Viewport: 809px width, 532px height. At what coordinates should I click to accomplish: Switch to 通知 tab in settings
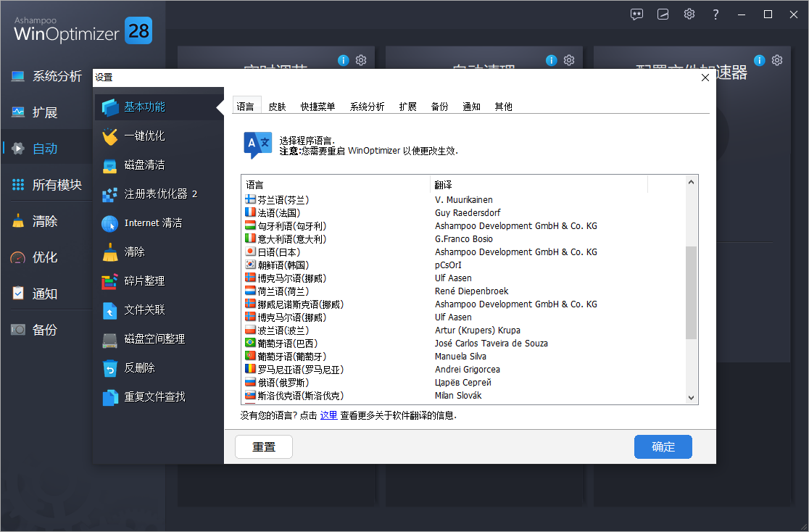pos(472,107)
